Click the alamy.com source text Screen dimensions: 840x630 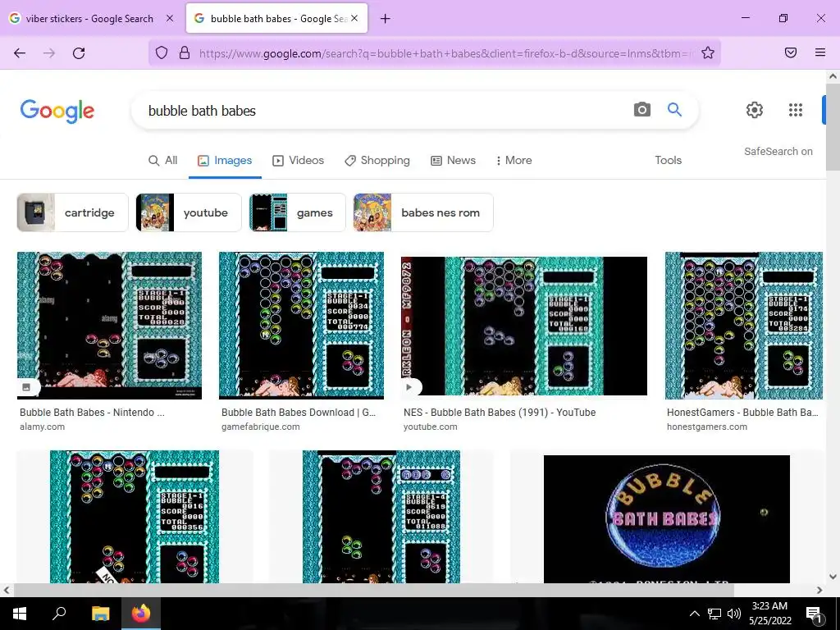(43, 427)
